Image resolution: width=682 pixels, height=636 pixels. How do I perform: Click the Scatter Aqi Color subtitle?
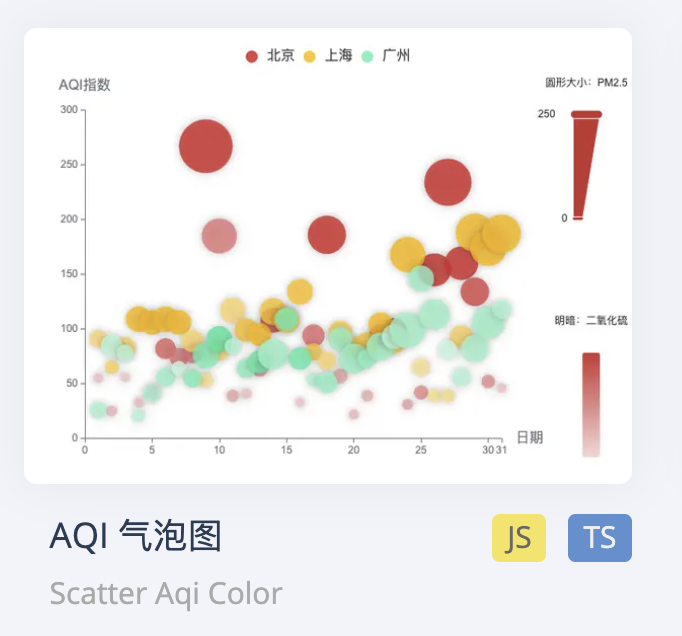click(166, 594)
